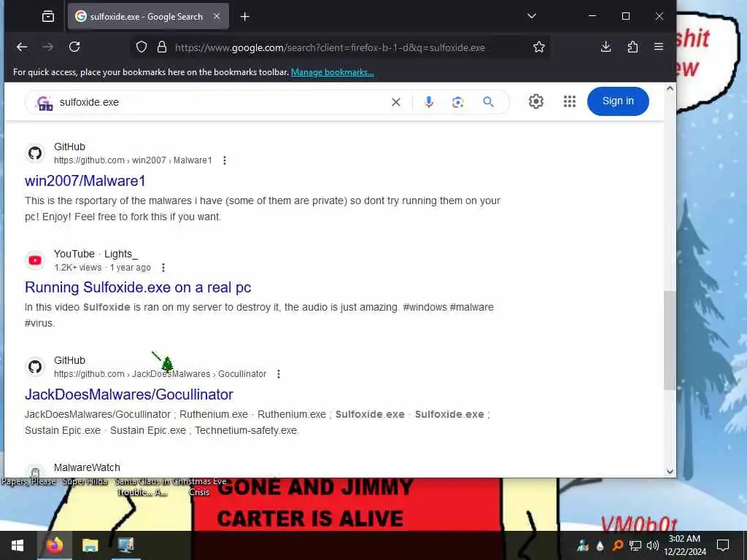
Task: Open the Firefox downloads panel
Action: coord(605,47)
